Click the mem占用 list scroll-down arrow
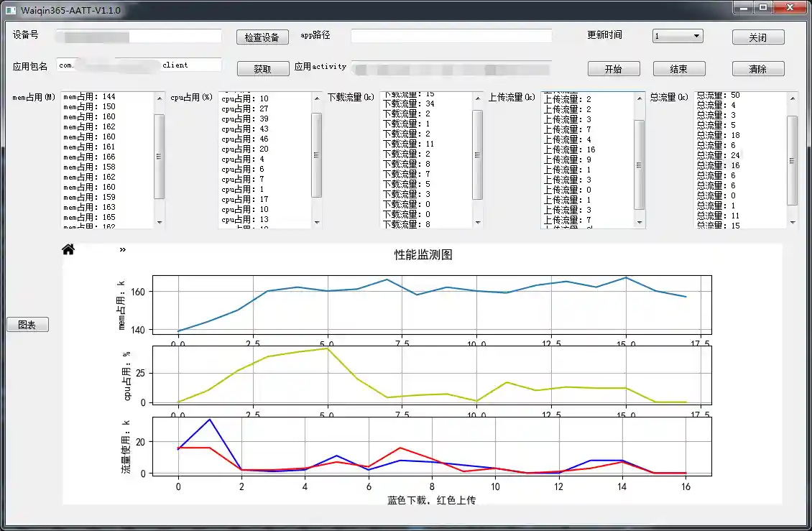The image size is (812, 531). pyautogui.click(x=160, y=222)
